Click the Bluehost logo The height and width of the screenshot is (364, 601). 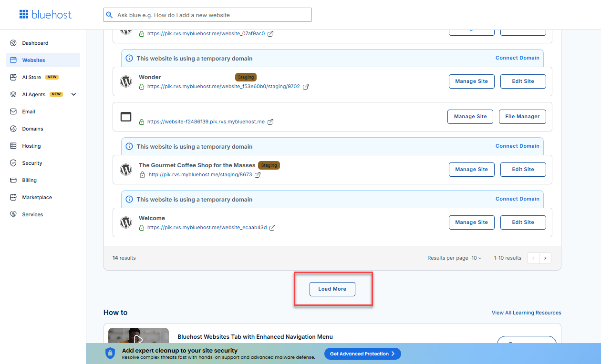46,15
